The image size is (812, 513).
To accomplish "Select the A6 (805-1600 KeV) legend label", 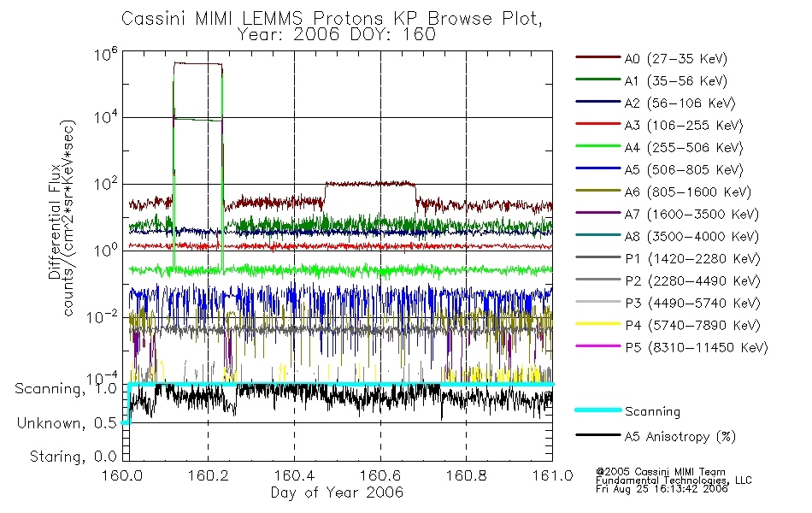I will (688, 192).
